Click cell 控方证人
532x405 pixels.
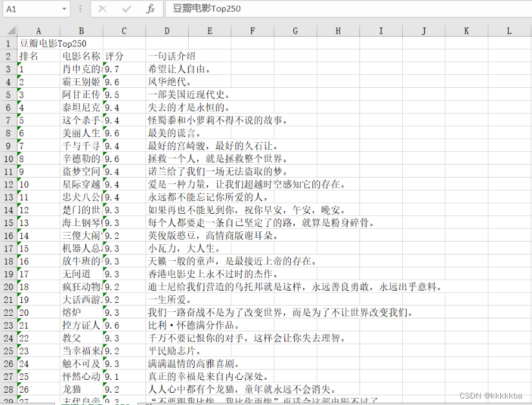pyautogui.click(x=81, y=326)
